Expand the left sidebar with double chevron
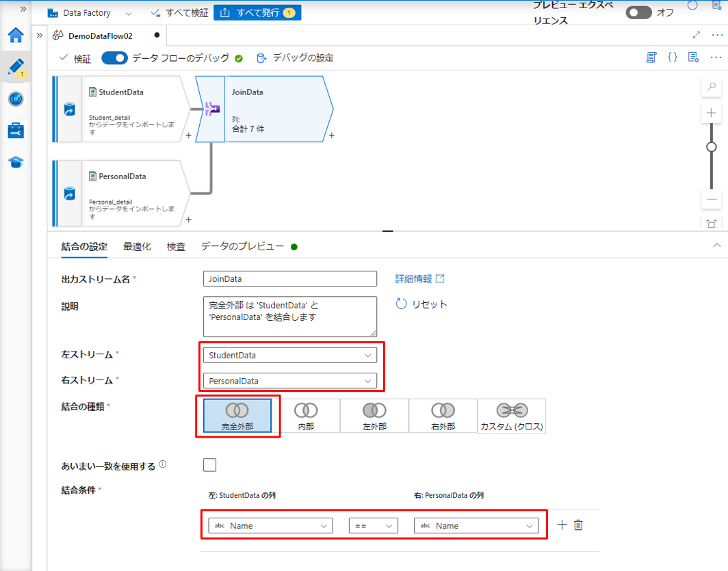 coord(23,9)
